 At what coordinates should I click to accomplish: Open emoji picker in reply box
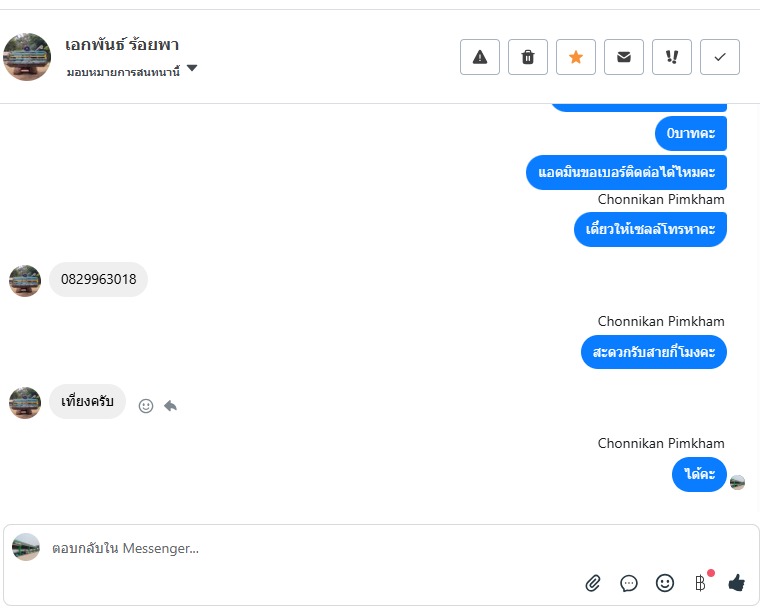pos(665,582)
